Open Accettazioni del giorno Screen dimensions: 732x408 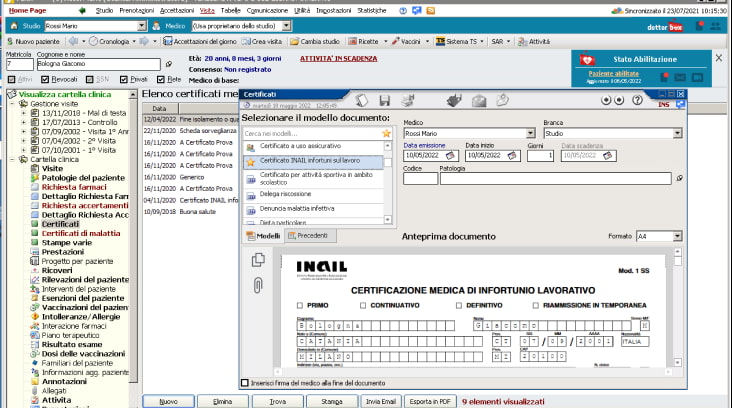click(x=199, y=42)
